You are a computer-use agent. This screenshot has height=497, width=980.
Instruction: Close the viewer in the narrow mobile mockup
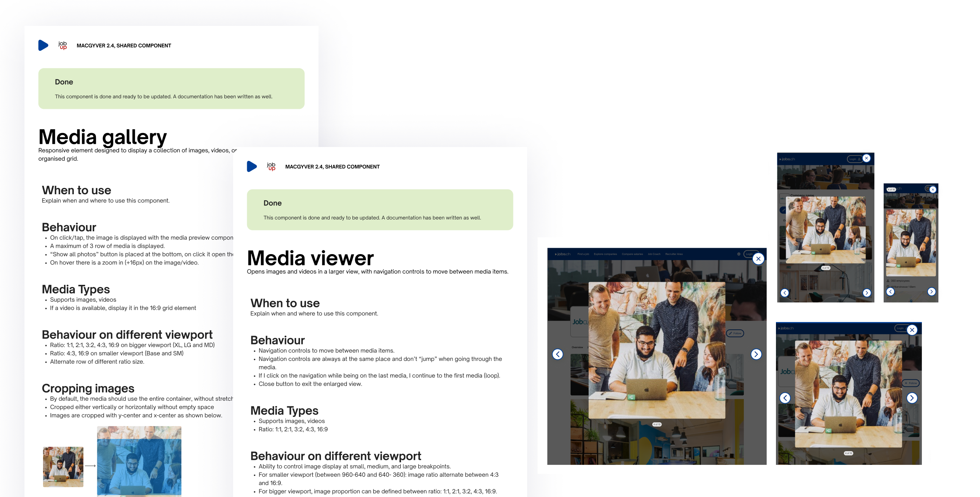(932, 189)
